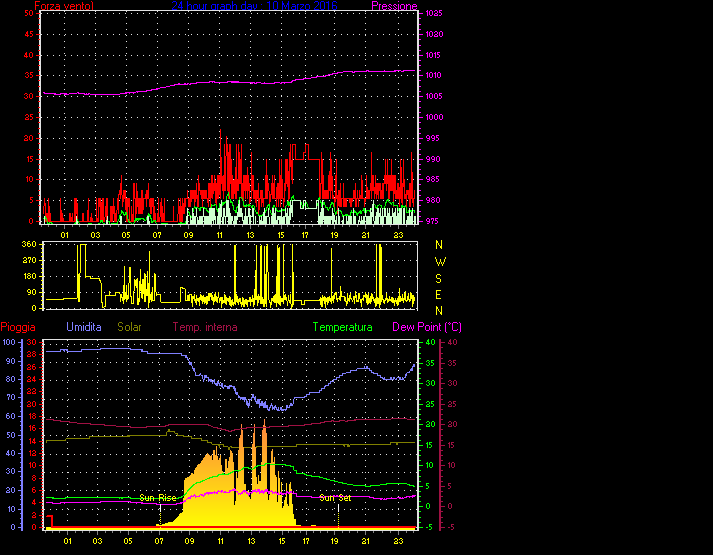Click pressure scale value 1000
The height and width of the screenshot is (555, 713).
pyautogui.click(x=434, y=117)
